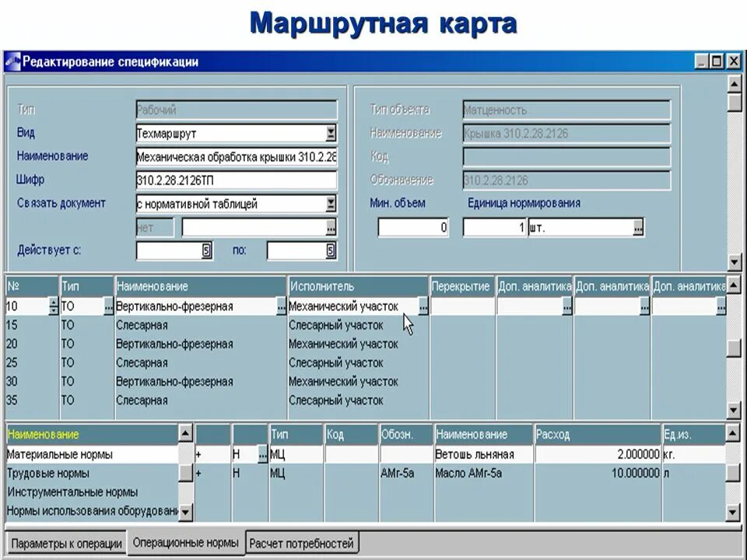
Task: Open browse button for Механический участок in row 10
Action: tap(423, 306)
